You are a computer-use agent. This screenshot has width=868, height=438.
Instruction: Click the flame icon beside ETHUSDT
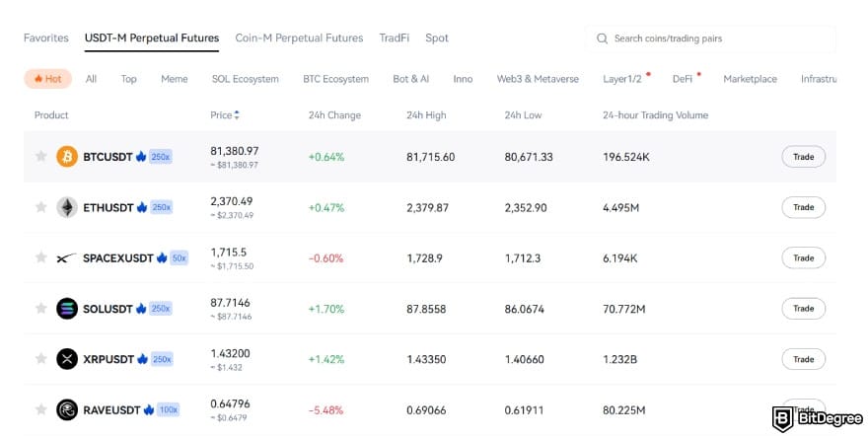pyautogui.click(x=142, y=207)
